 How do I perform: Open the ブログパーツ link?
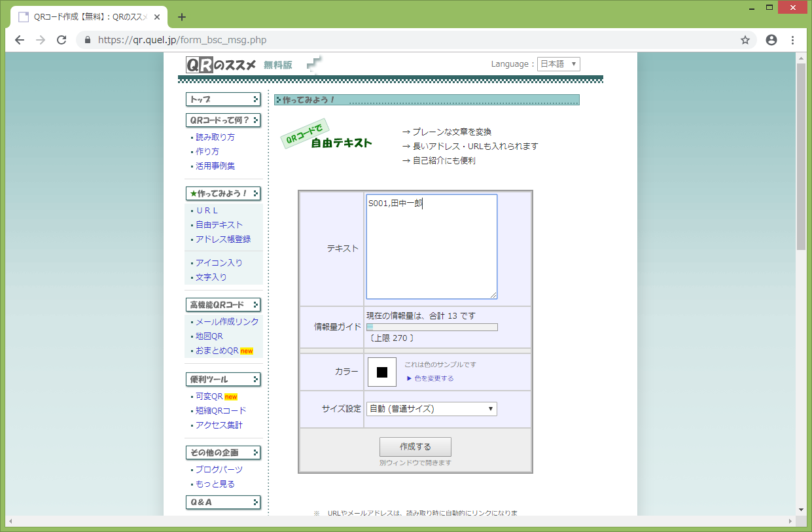coord(219,470)
